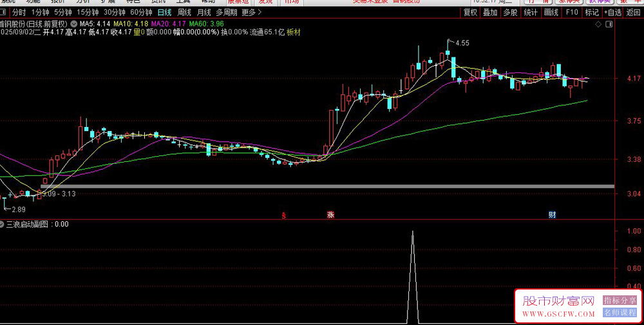Open the dropdown arrow beside 首钢股份 title

(73, 24)
